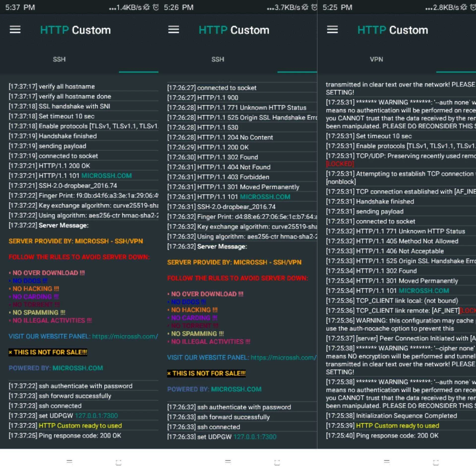Tap the HTTP Custom title in the 5:37 PM screen
The width and height of the screenshot is (476, 476).
pos(75,30)
